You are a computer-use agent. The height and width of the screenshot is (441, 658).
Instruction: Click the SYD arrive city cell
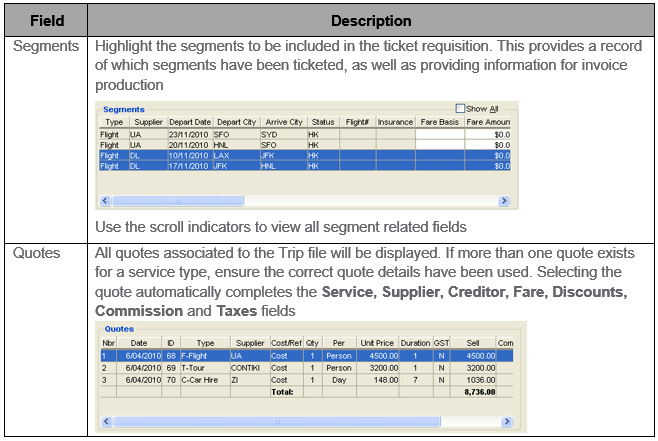[x=284, y=135]
